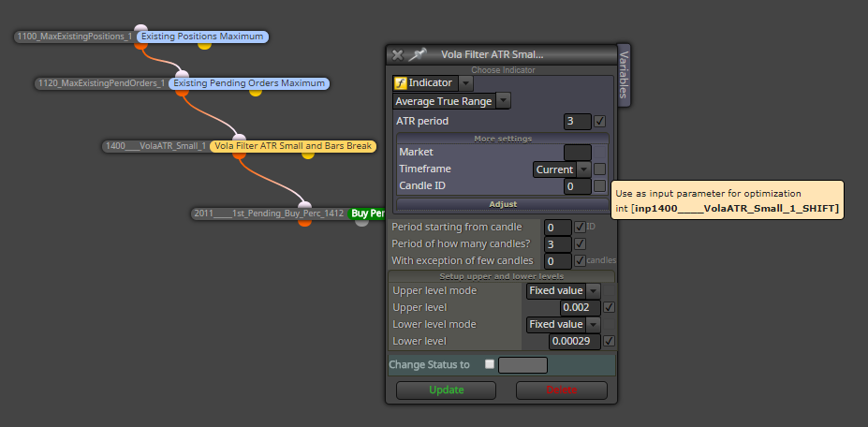Open Upper level mode Fixed value dropdown

(563, 291)
